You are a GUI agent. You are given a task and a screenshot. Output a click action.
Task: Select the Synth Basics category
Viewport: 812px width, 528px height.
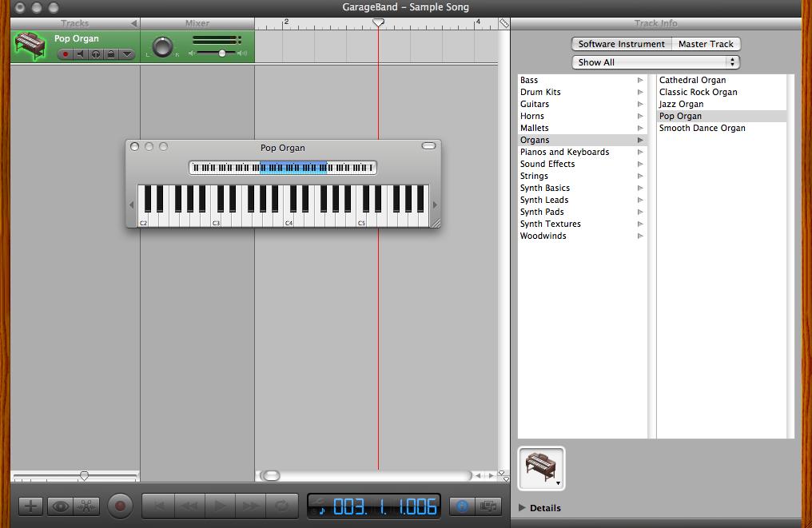coord(583,188)
